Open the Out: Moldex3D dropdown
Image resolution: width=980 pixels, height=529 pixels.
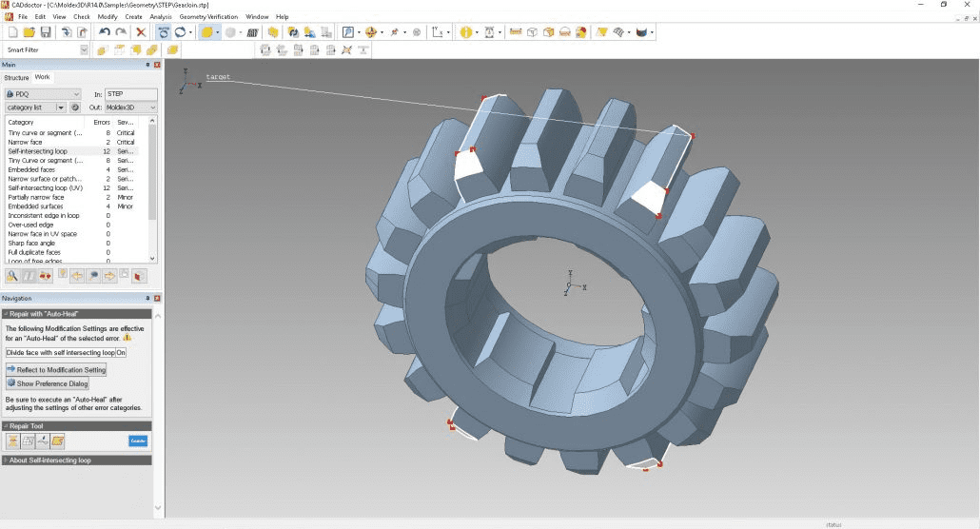click(x=131, y=108)
